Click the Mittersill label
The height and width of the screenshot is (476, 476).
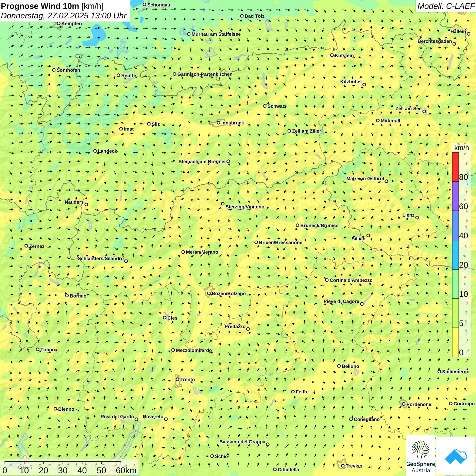pyautogui.click(x=390, y=121)
